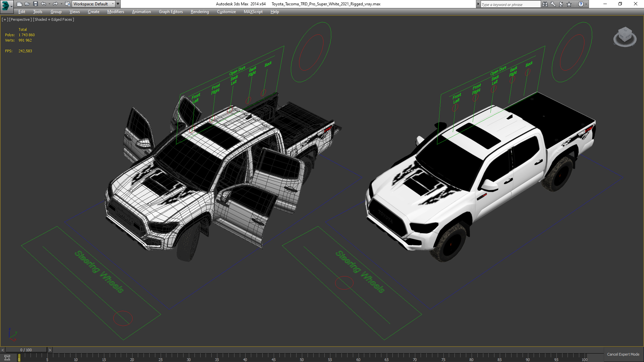Open the Modifiers menu

(x=115, y=12)
